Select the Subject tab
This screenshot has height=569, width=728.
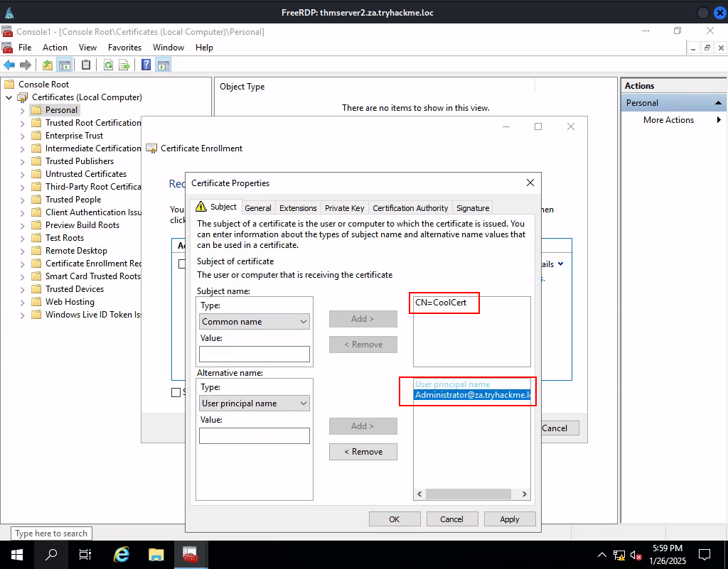(216, 207)
